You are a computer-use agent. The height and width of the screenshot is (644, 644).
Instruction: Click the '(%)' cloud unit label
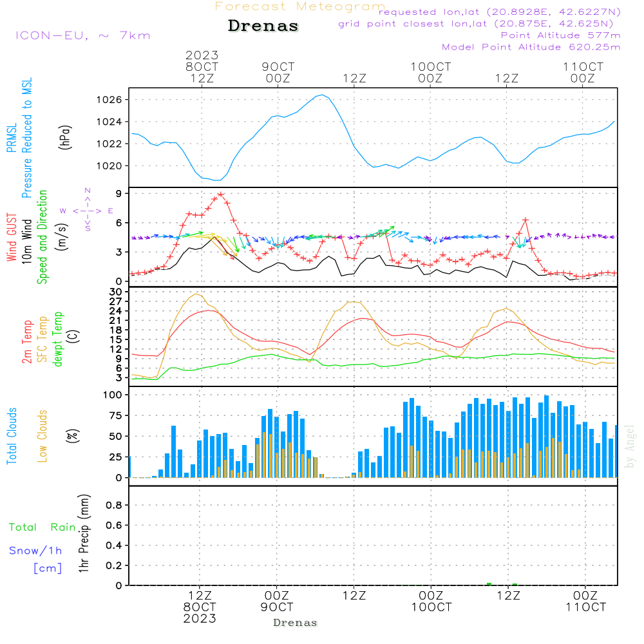[x=72, y=436]
